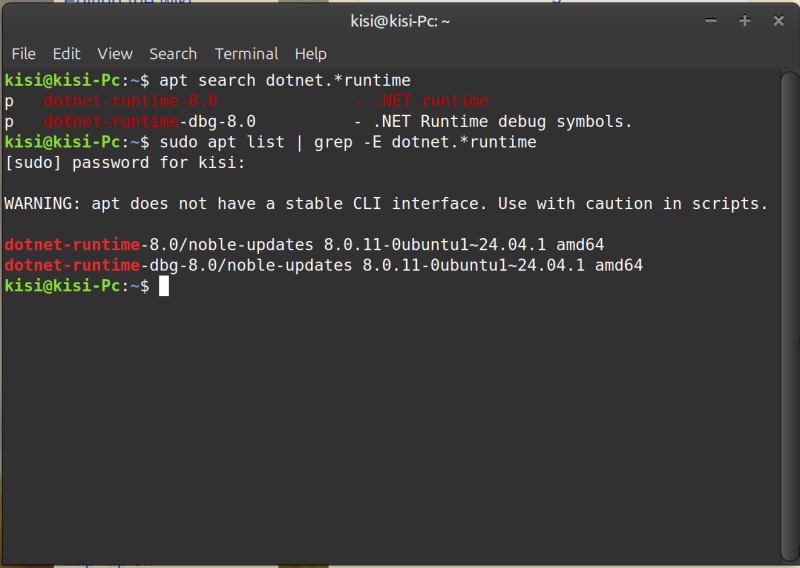
Task: Open the View menu
Action: 115,54
